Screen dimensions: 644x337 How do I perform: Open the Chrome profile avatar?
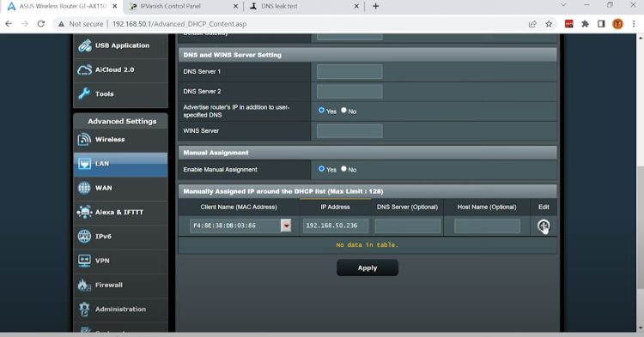(x=617, y=24)
